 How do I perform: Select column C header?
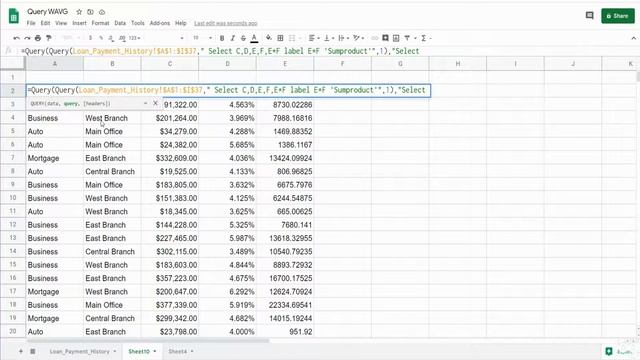[170, 64]
